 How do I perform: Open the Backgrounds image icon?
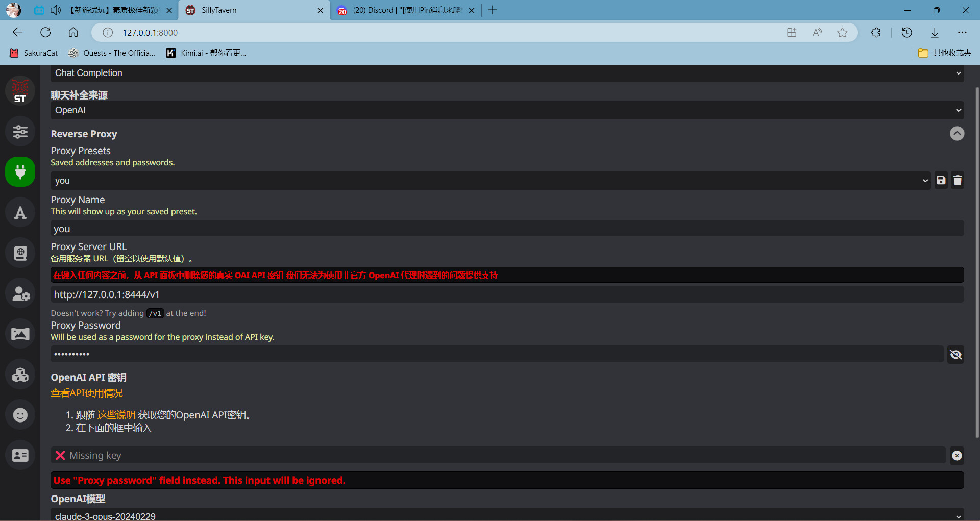[20, 334]
